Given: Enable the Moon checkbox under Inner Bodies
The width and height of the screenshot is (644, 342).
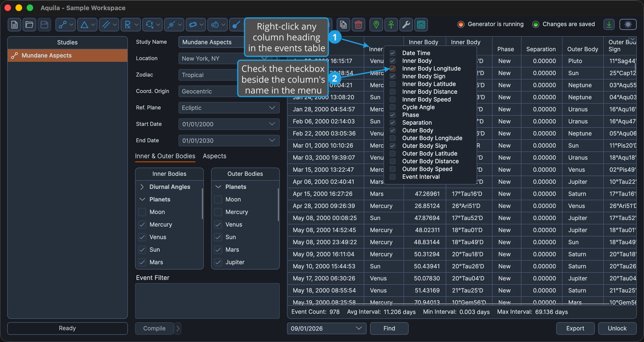Looking at the screenshot, I should pos(142,212).
